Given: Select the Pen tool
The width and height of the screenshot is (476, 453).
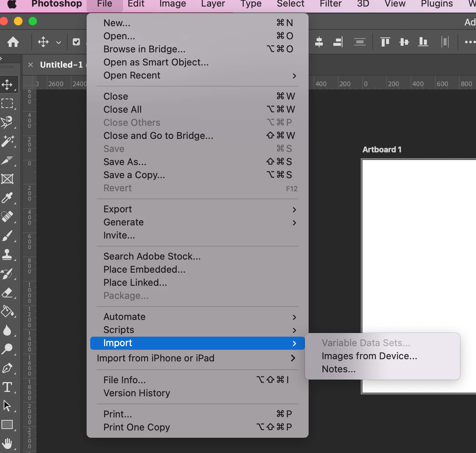Looking at the screenshot, I should tap(7, 368).
